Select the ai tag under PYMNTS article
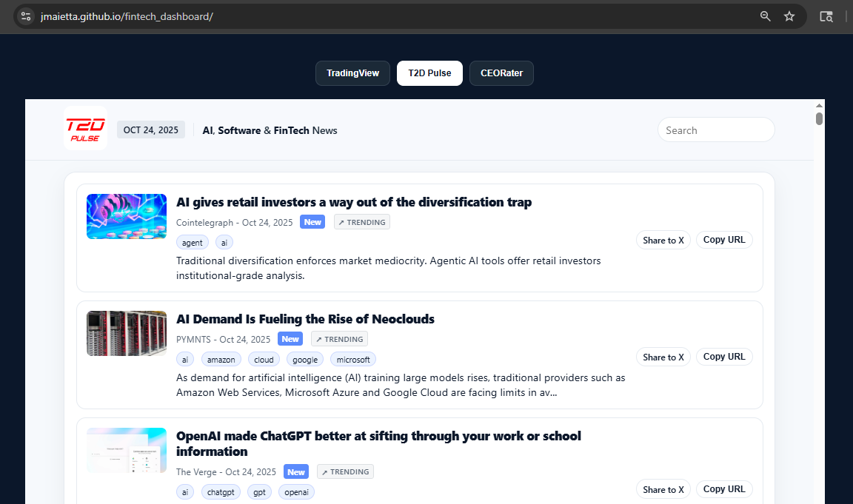Image resolution: width=853 pixels, height=504 pixels. (x=185, y=360)
